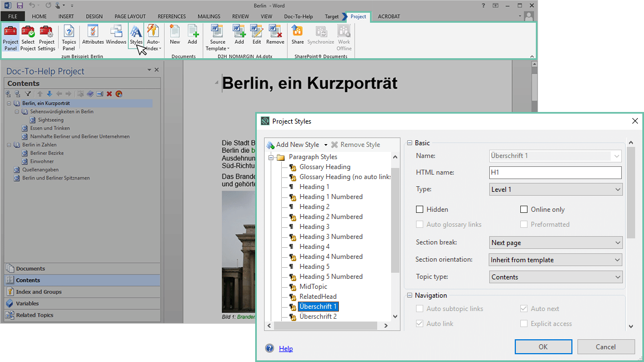Click the style list vertical scrollbar thumb

point(395,220)
